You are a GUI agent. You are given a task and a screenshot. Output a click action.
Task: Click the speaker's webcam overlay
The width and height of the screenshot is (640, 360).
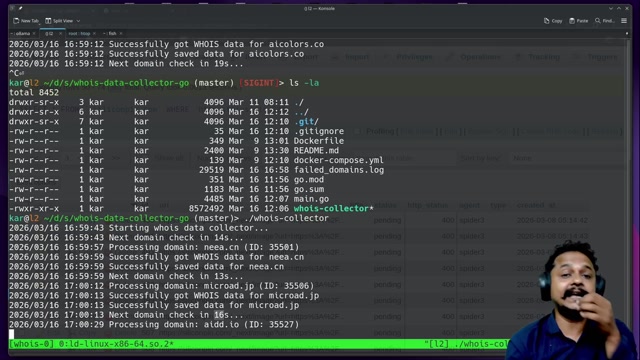pyautogui.click(x=571, y=300)
